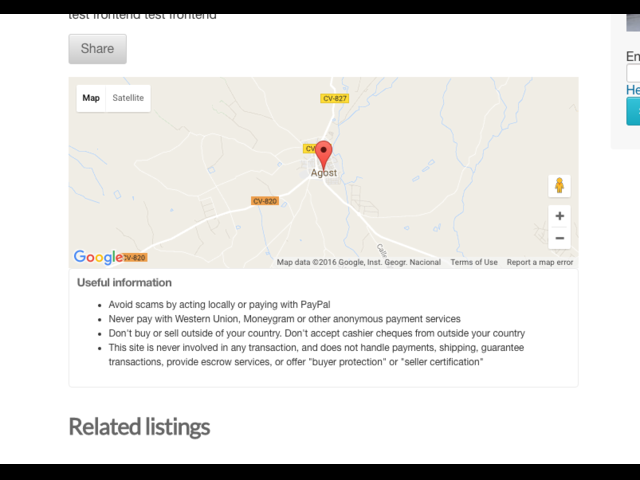The image size is (640, 480).
Task: Select the Street View pegman icon
Action: pyautogui.click(x=560, y=186)
